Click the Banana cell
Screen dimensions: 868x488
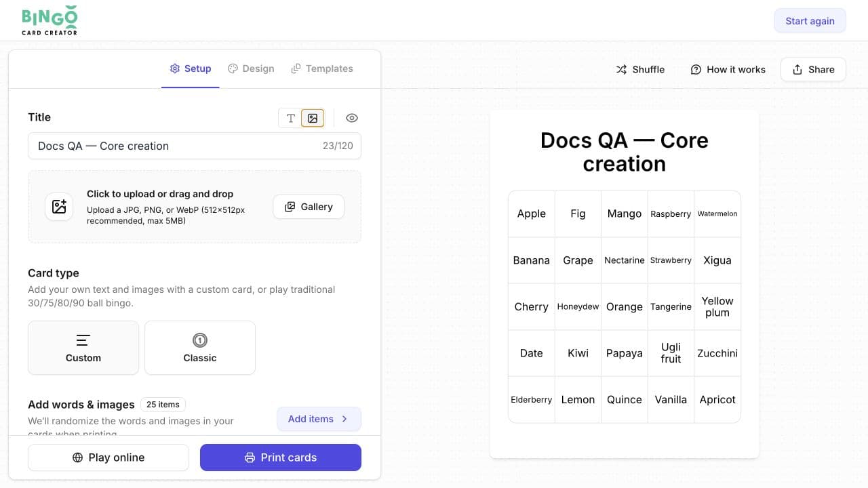point(532,260)
